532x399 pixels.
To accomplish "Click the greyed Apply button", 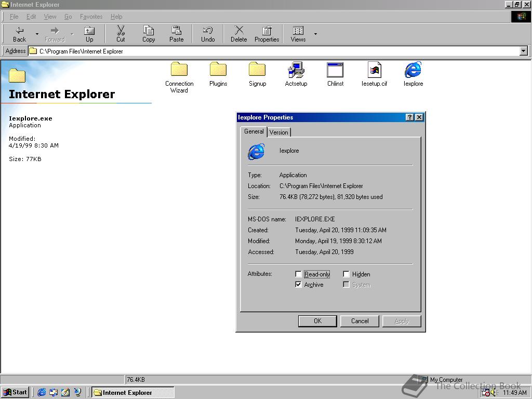I will pyautogui.click(x=402, y=321).
